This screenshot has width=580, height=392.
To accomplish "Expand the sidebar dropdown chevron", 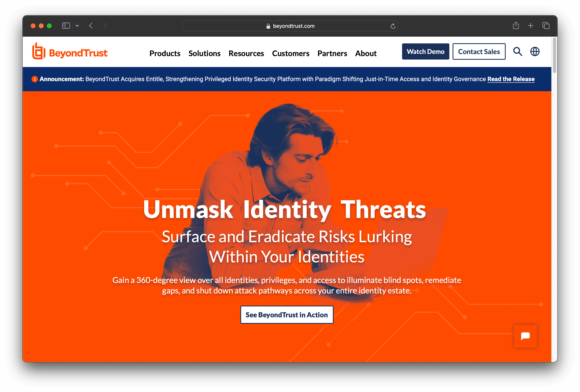I will 77,26.
